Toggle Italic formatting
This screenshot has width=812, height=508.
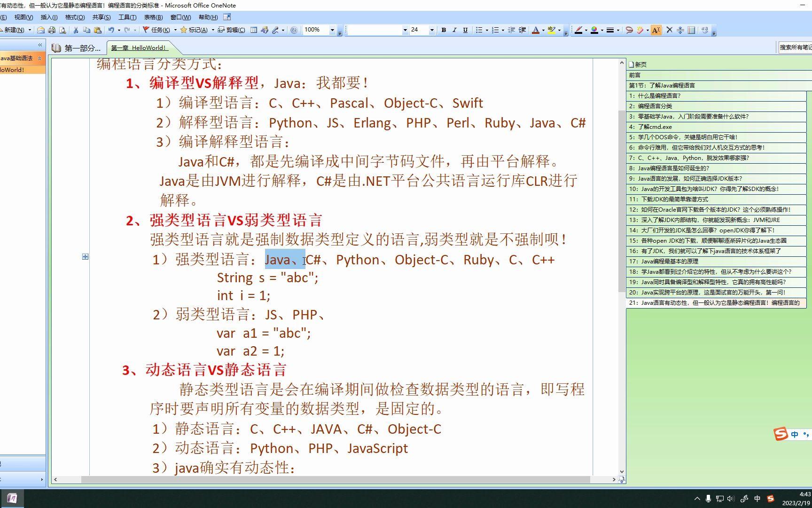454,30
